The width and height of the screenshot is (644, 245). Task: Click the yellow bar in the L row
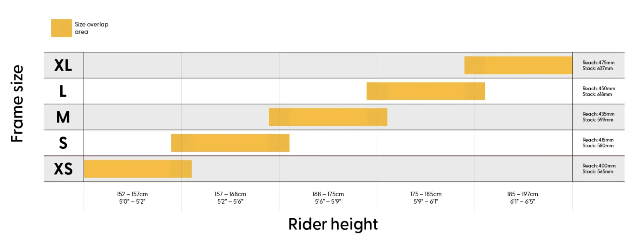click(x=426, y=91)
